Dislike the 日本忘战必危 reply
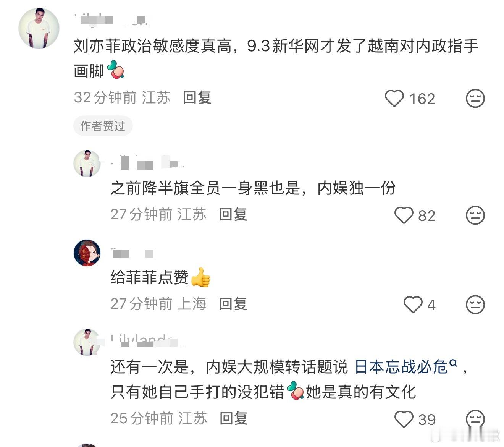Screen dimensions: 504x447 tap(475, 419)
